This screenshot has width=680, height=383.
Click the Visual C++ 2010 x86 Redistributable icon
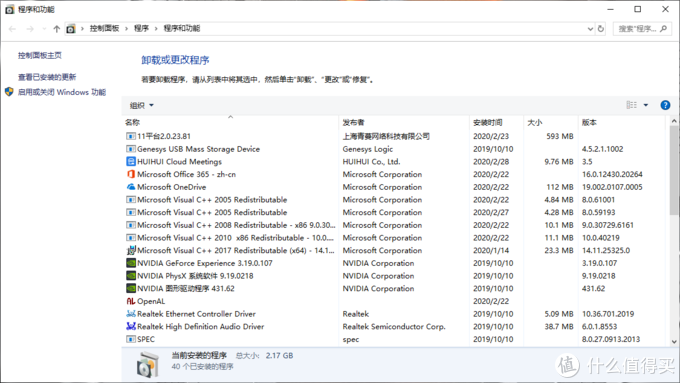click(131, 238)
